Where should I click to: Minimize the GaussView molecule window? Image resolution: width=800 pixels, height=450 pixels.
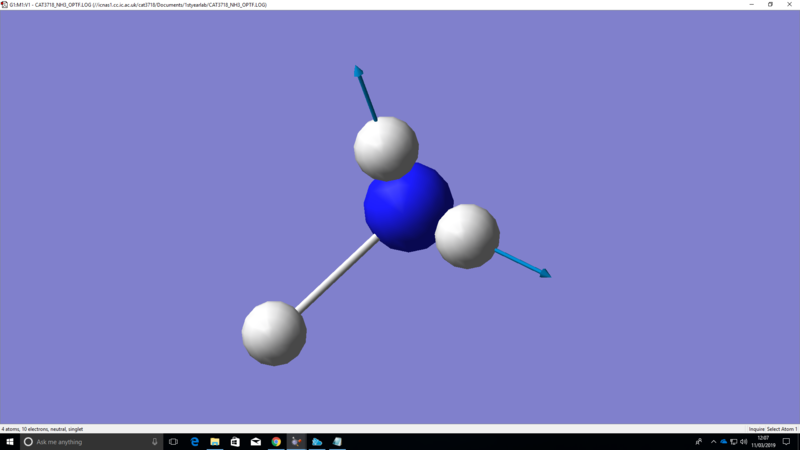click(x=752, y=5)
